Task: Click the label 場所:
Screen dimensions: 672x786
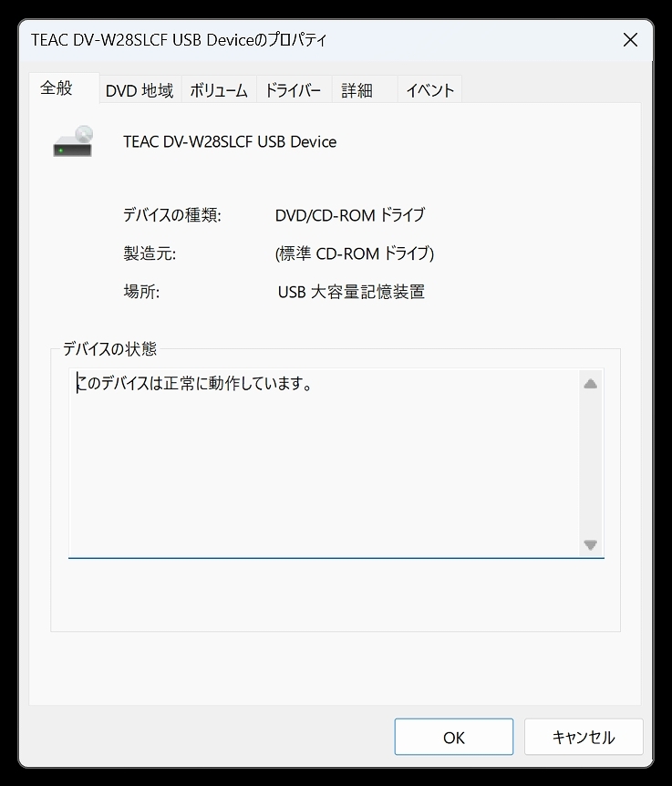Action: pos(141,292)
